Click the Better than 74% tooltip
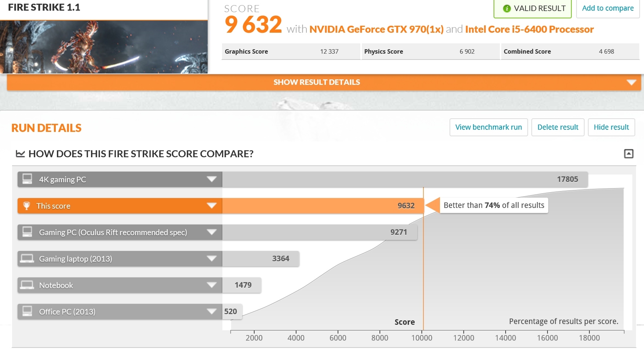 click(x=494, y=205)
